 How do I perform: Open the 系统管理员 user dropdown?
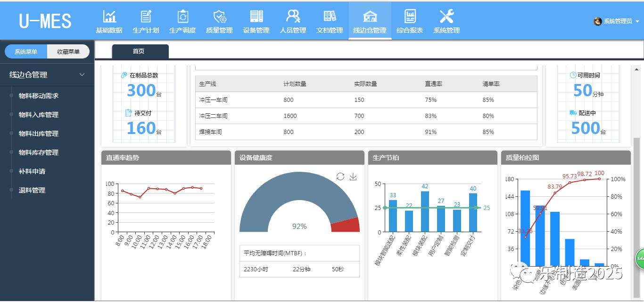coord(618,21)
